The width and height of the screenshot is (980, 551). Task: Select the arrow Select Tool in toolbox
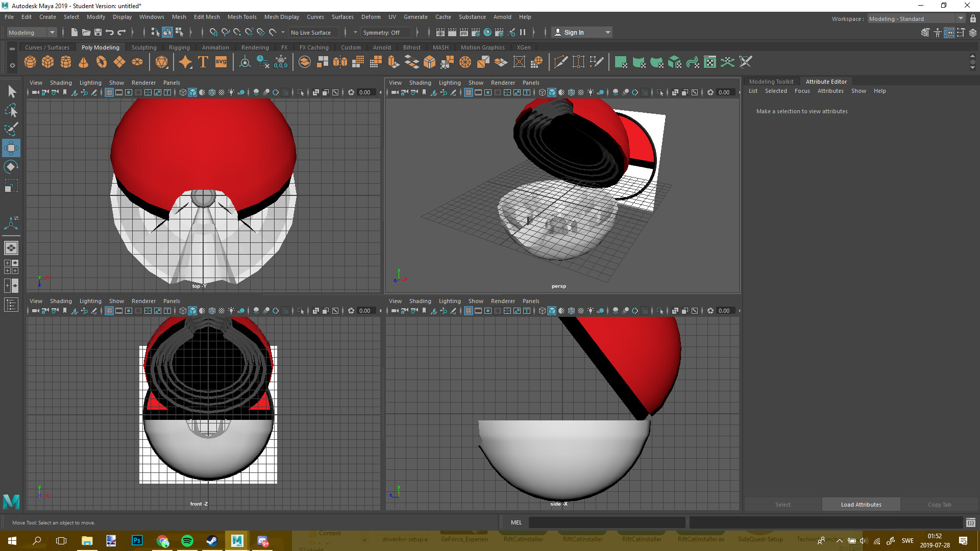coord(11,92)
